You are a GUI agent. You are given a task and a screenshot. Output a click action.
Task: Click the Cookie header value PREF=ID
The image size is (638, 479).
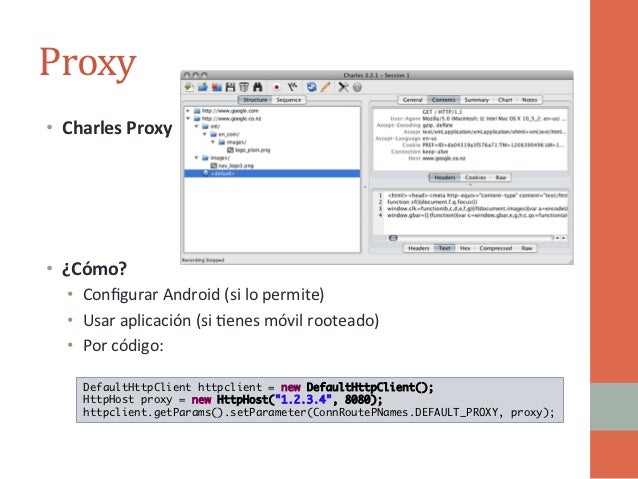(x=494, y=145)
